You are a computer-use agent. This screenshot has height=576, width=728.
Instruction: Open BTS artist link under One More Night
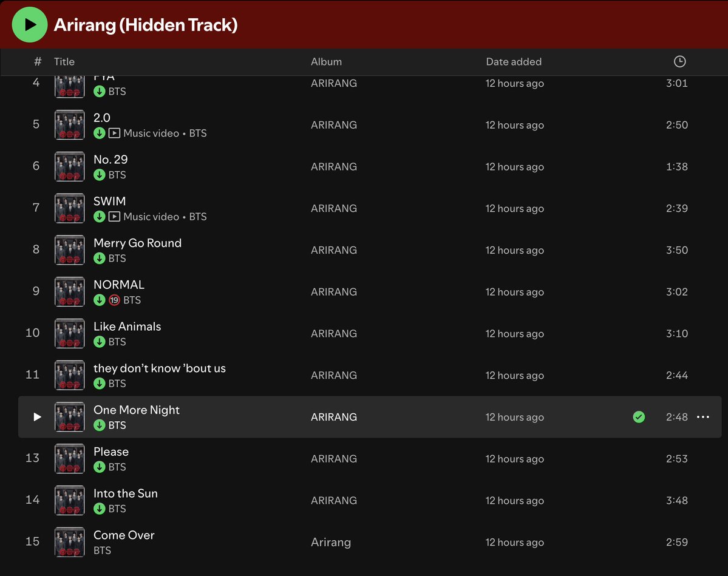117,425
